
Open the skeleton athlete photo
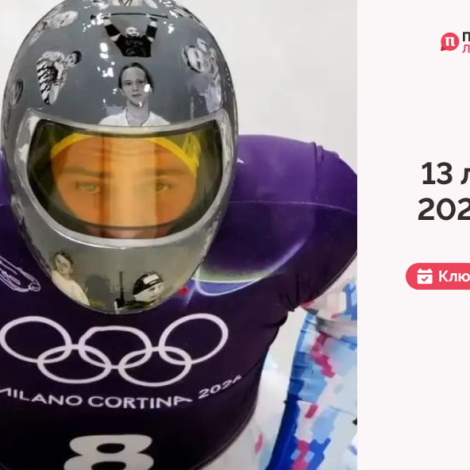[178, 235]
